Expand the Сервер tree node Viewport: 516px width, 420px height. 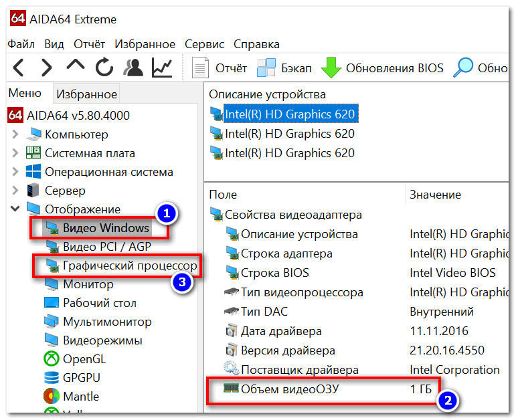(15, 191)
